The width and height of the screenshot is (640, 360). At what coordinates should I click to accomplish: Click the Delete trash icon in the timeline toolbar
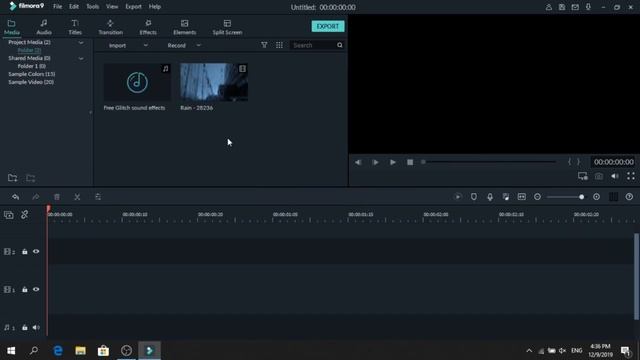(57, 197)
